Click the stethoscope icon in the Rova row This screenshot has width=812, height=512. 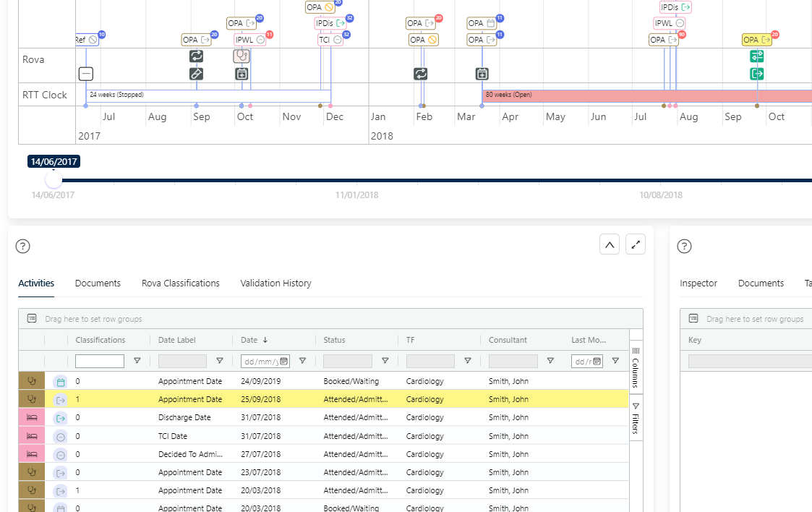pos(242,56)
